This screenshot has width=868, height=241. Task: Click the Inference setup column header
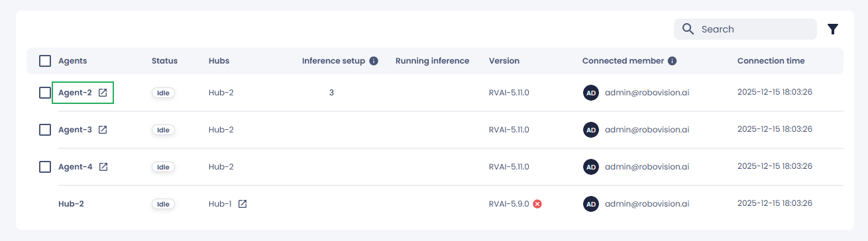pos(333,61)
